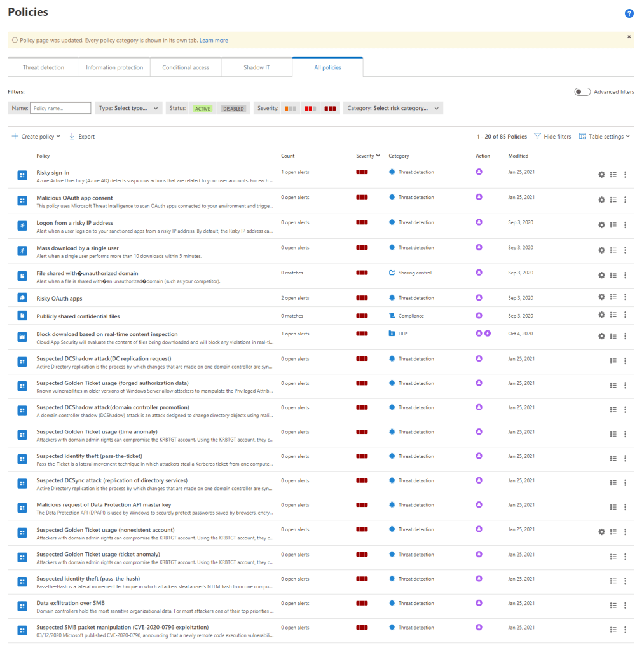Enable the Advanced filters toggle
Viewport: 644px width, 650px height.
point(582,92)
